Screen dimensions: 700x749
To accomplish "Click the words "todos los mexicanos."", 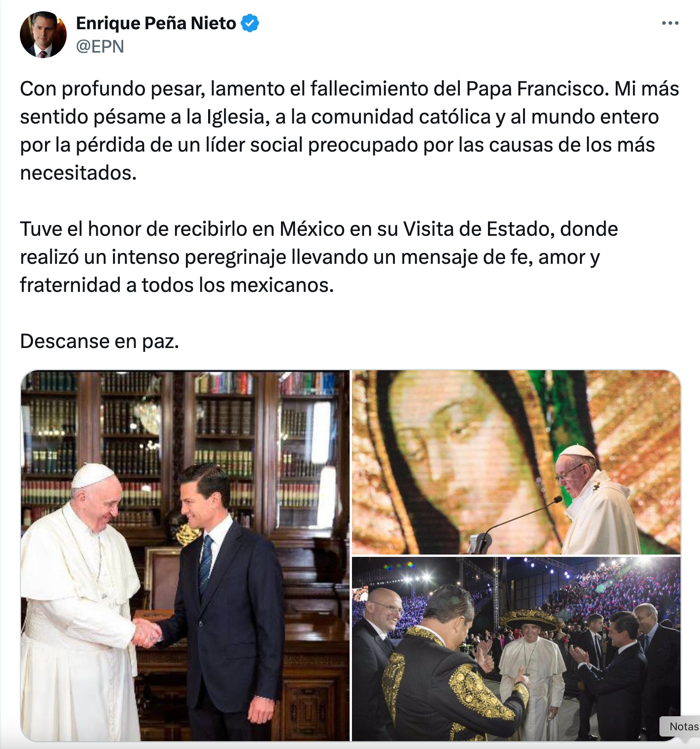I will click(237, 285).
